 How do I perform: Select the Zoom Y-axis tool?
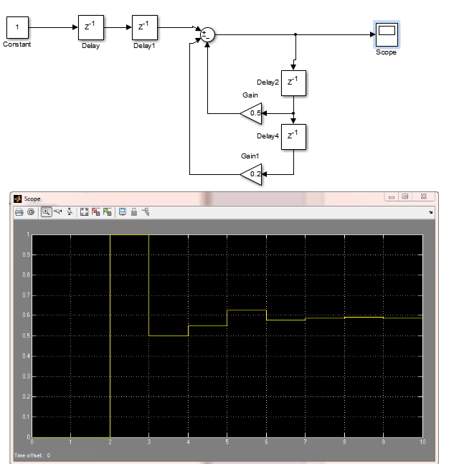pyautogui.click(x=69, y=212)
